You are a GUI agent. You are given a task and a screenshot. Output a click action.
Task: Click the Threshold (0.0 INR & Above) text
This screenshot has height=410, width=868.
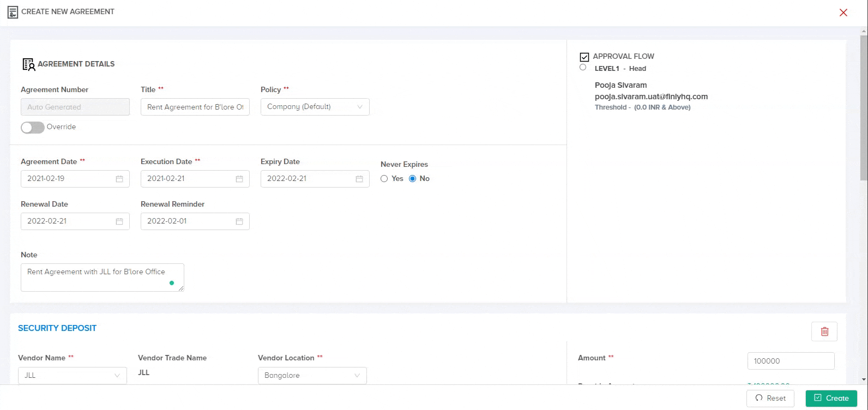tap(643, 107)
